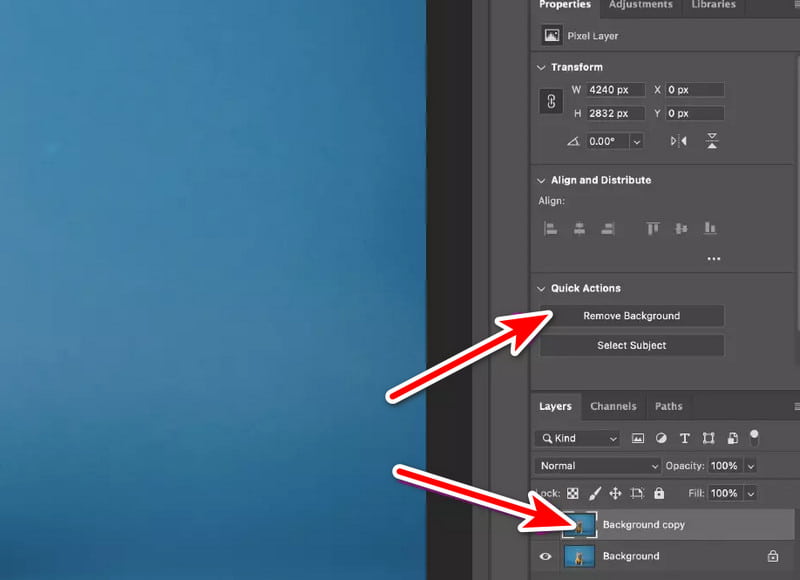Screen dimensions: 800x580
Task: Click the lock image pixels brush icon
Action: click(594, 493)
